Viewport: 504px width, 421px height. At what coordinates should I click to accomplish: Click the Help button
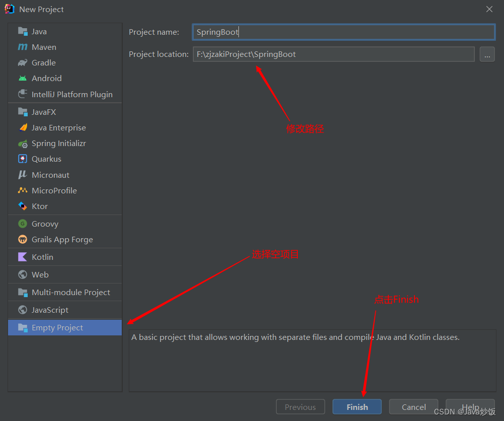point(470,407)
